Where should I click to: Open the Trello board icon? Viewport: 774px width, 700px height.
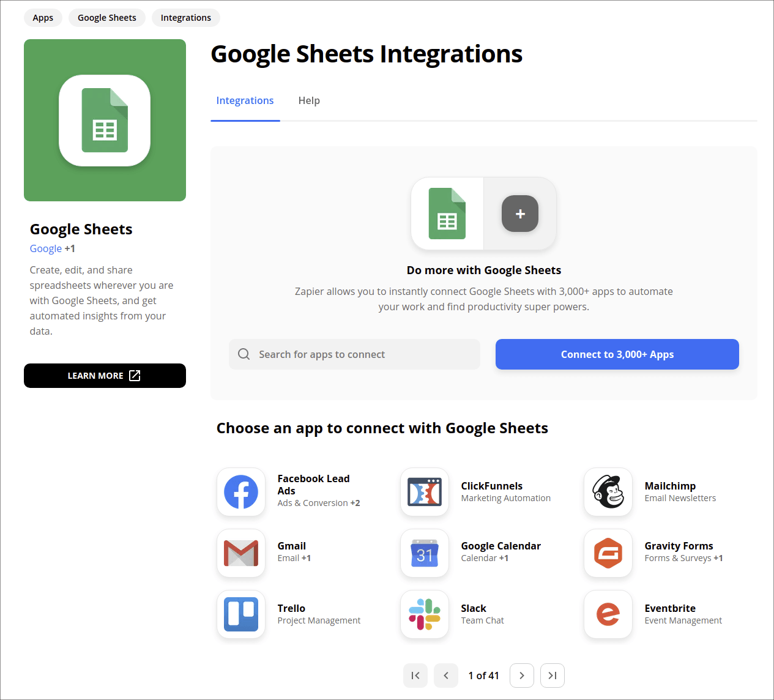(x=241, y=614)
